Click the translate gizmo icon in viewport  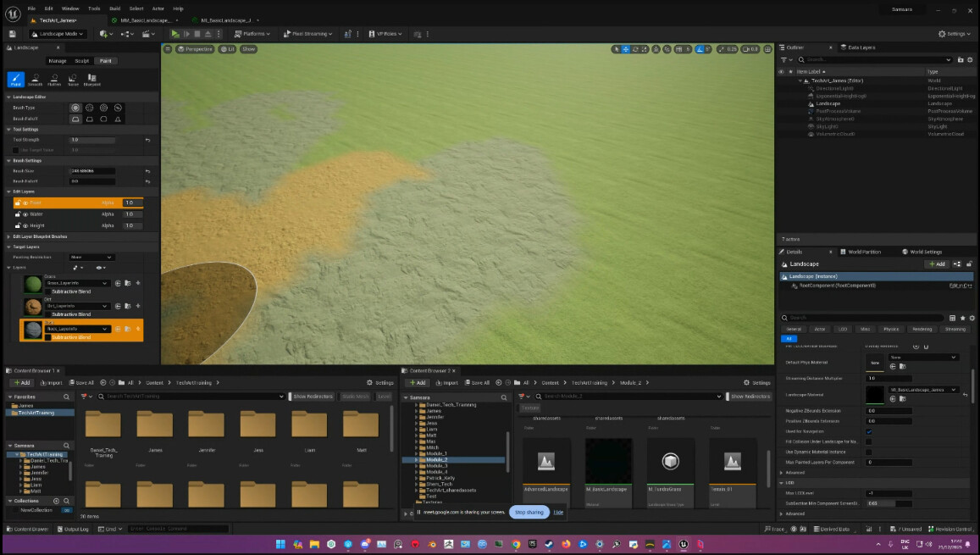coord(626,49)
